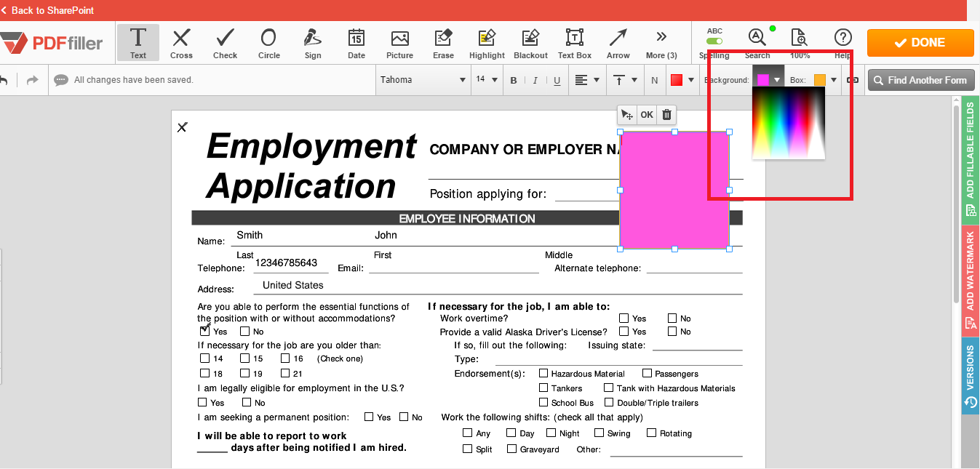
Task: Select the Check mark tool
Action: [225, 42]
